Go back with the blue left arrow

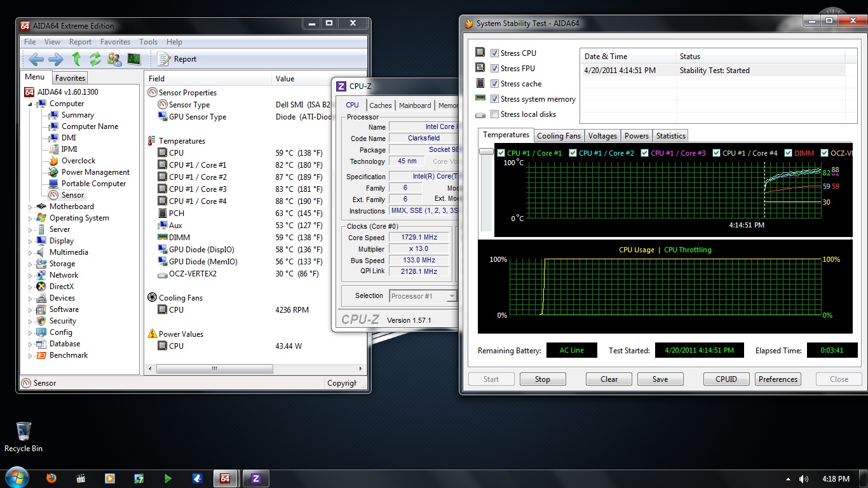[36, 59]
